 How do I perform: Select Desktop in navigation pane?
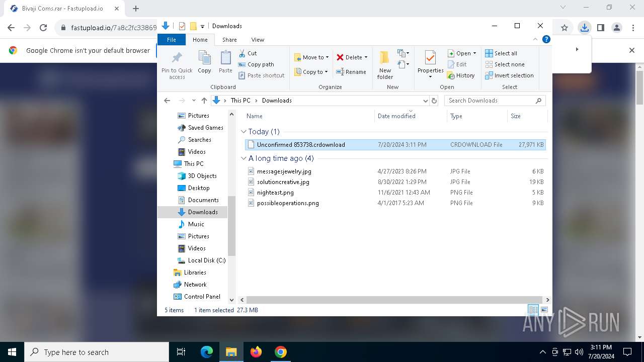199,188
